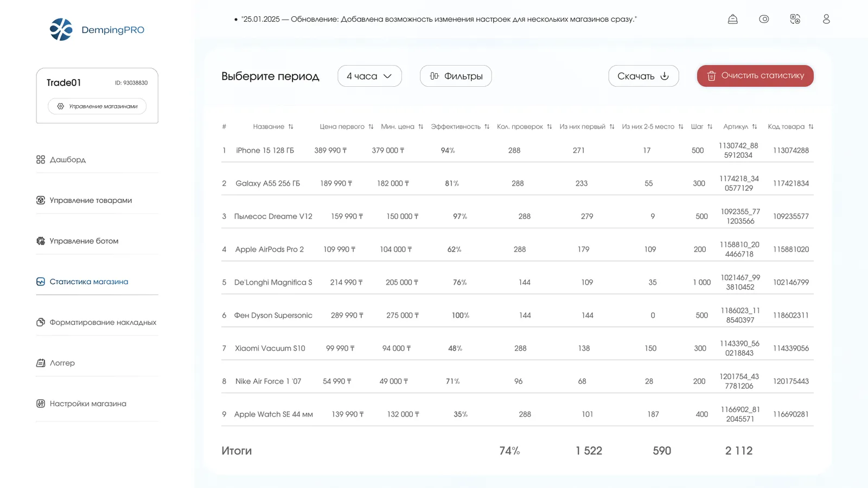The image size is (868, 488).
Task: Select the Galaxy A55 256 ГБ name
Action: click(267, 183)
